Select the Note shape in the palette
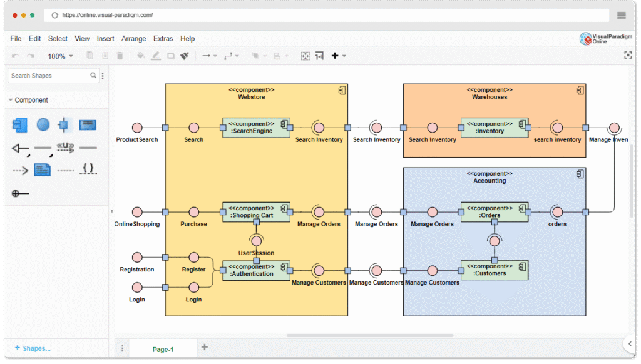 point(42,169)
